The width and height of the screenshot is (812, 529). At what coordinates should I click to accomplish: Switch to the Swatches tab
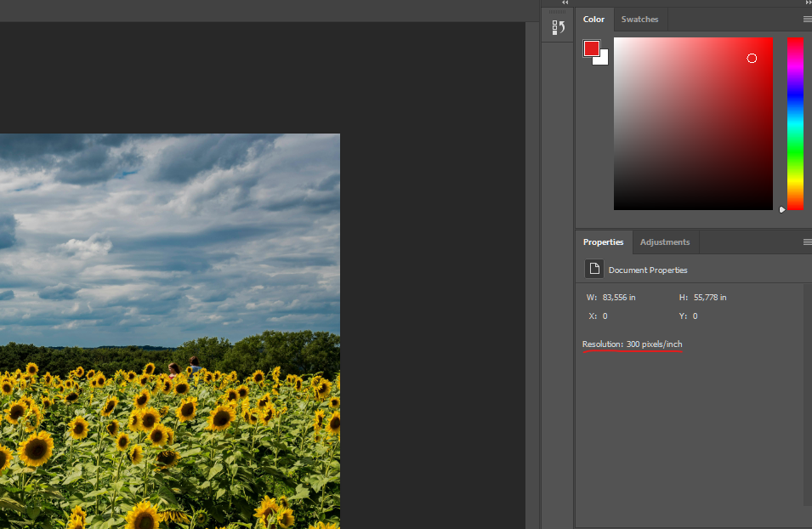pos(639,20)
